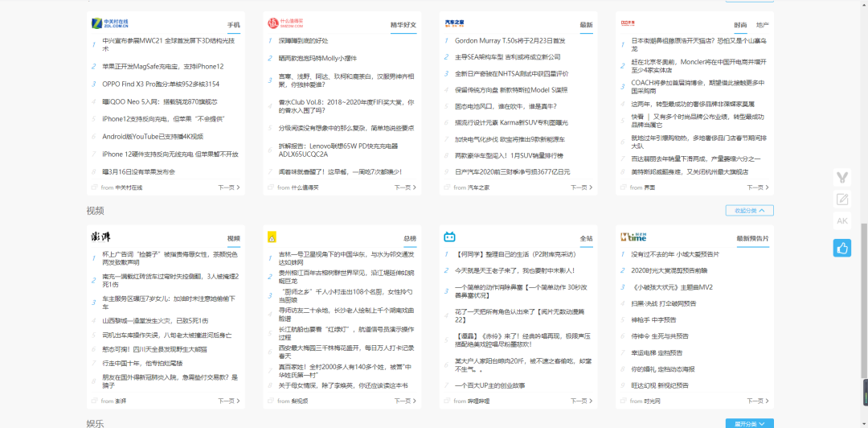The image size is (868, 428).
Task: Switch to the 地产 tab
Action: tap(762, 25)
